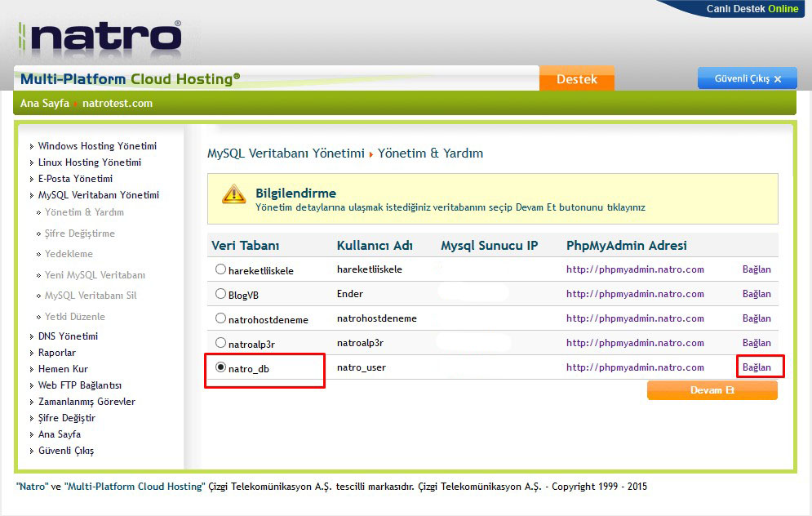Click the Veri Tabanı column header

245,246
